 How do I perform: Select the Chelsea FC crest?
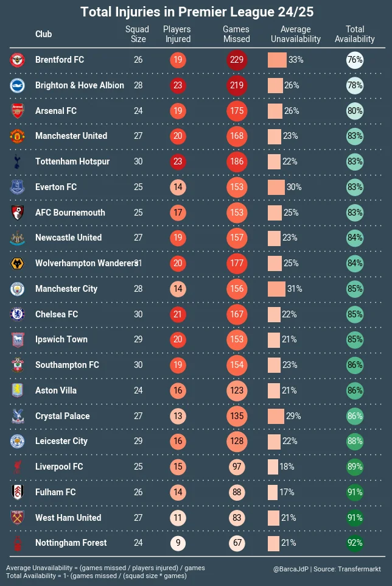point(17,314)
